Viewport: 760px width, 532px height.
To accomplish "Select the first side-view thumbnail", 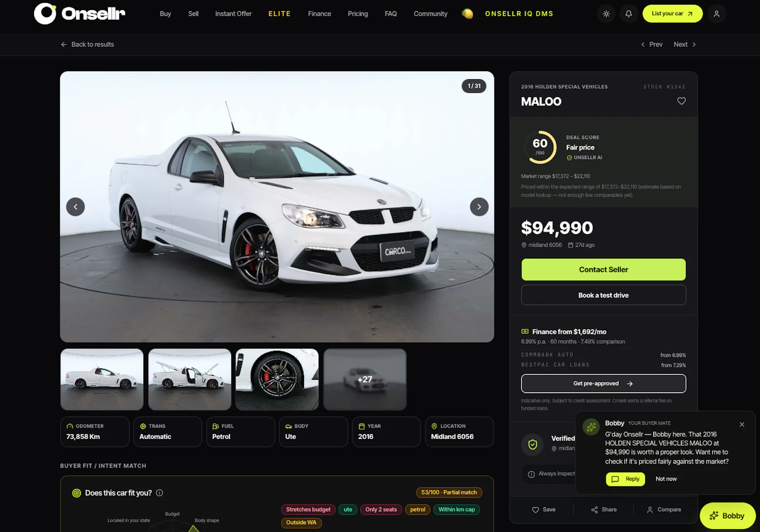I will coord(102,379).
